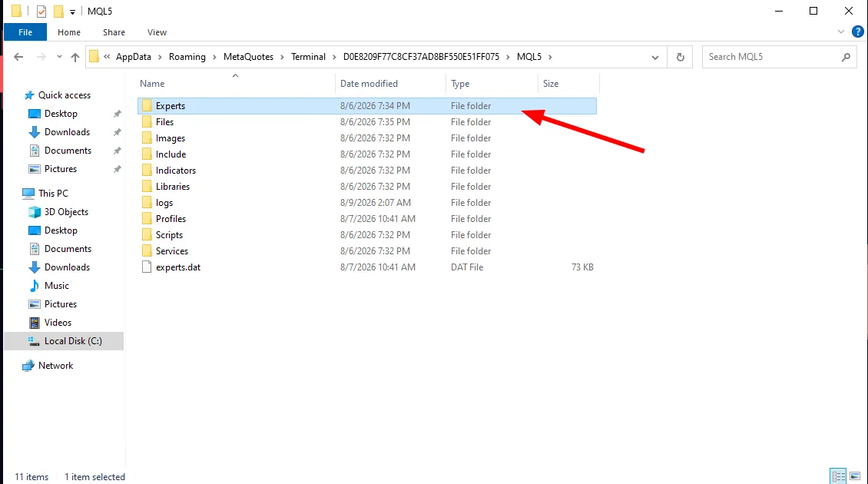Image resolution: width=868 pixels, height=484 pixels.
Task: Open the recent locations dropdown arrow
Action: tap(59, 57)
